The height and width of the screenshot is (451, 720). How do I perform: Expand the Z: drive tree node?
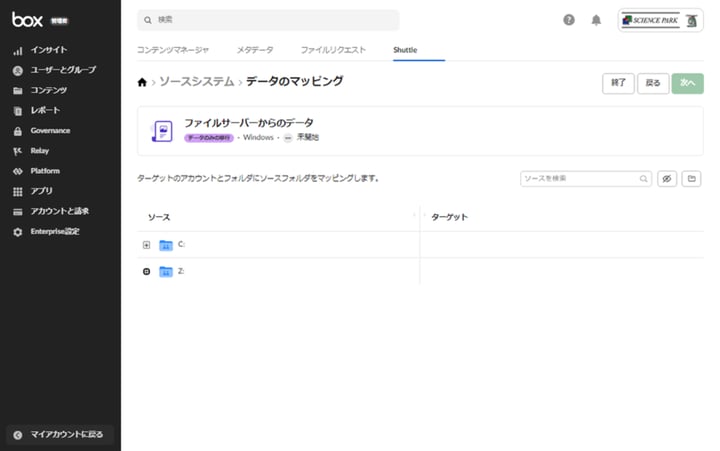147,272
